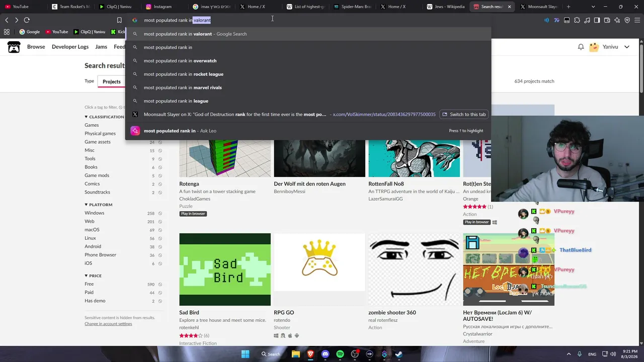Exclude the Windows platform filter
The image size is (644, 362).
coord(160,213)
